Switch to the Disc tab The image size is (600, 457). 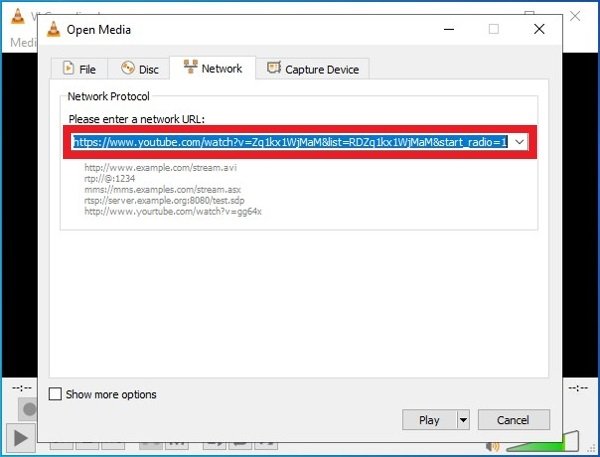click(139, 69)
